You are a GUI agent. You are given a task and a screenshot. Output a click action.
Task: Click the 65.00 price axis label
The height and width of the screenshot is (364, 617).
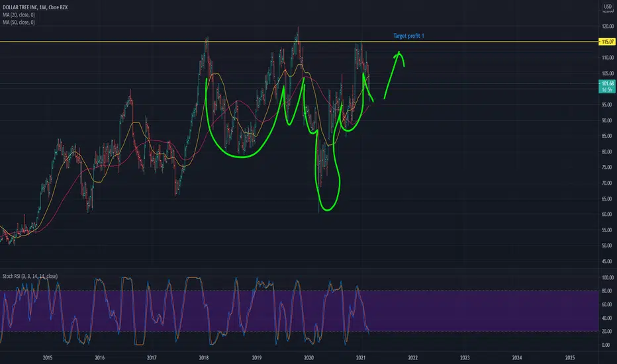pyautogui.click(x=608, y=199)
